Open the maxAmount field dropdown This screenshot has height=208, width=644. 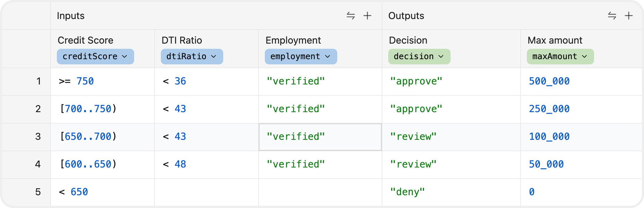(560, 56)
